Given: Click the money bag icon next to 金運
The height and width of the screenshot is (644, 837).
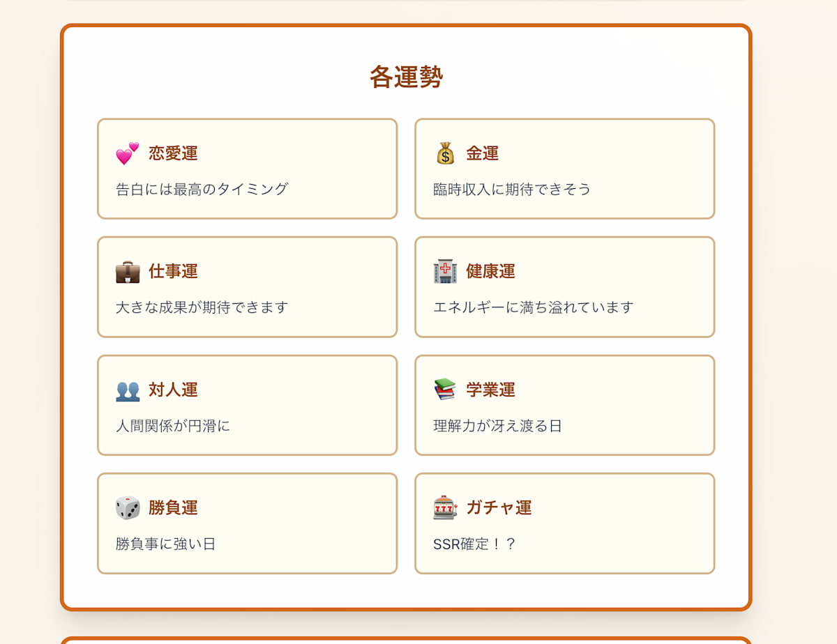Looking at the screenshot, I should (445, 153).
